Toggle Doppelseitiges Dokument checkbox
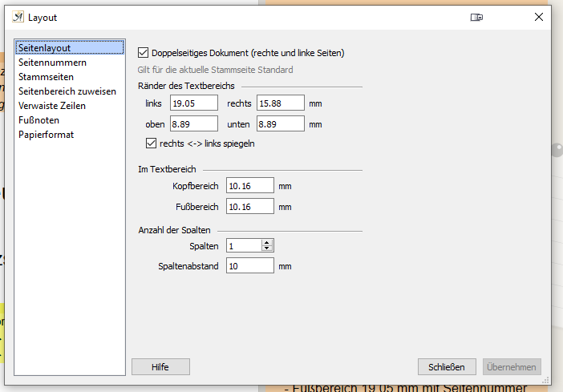This screenshot has height=392, width=563. (x=144, y=53)
